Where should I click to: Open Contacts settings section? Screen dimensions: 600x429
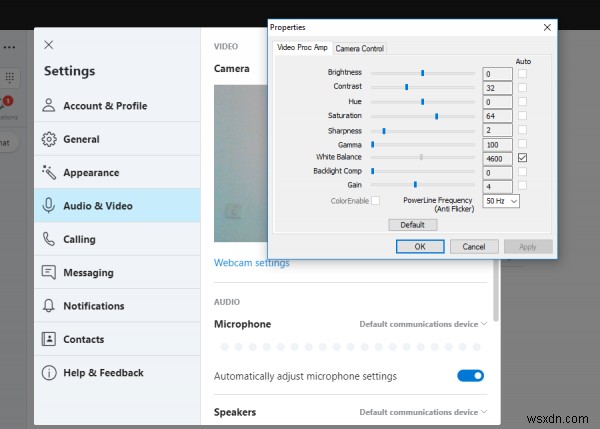tap(117, 339)
